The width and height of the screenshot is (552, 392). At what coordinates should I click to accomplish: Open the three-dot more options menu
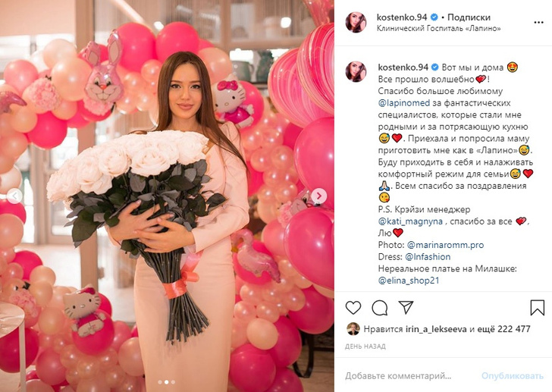[x=538, y=22]
